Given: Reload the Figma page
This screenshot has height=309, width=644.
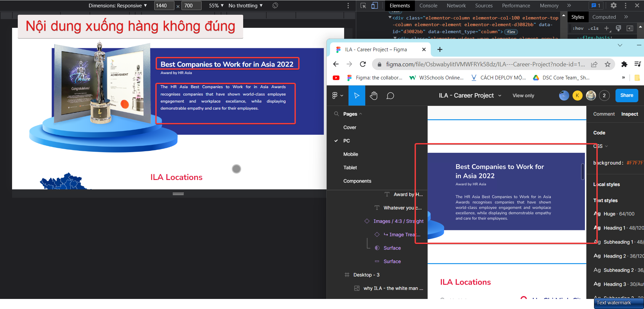Looking at the screenshot, I should point(363,64).
